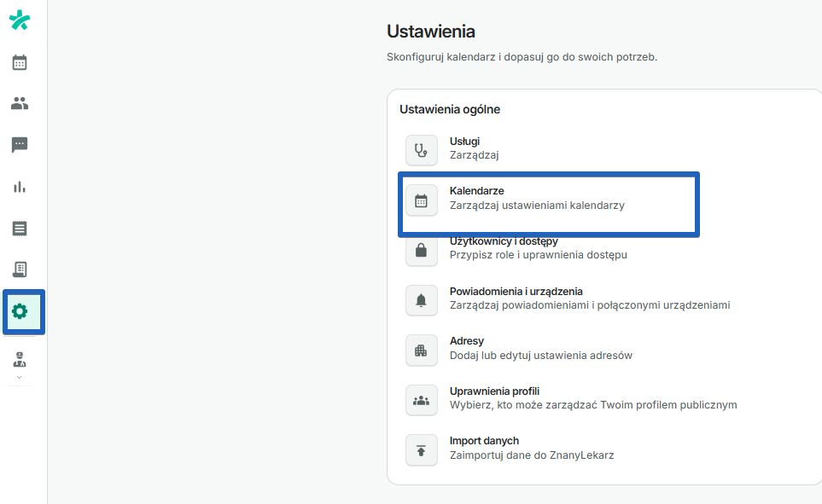Click the clinic profile icon at sidebar bottom
The height and width of the screenshot is (504, 822).
pos(19,359)
